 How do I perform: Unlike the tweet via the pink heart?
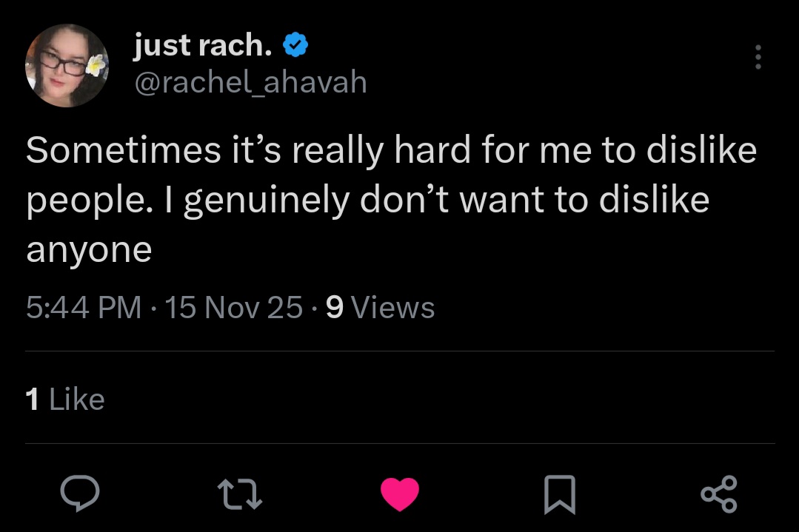[x=400, y=495]
